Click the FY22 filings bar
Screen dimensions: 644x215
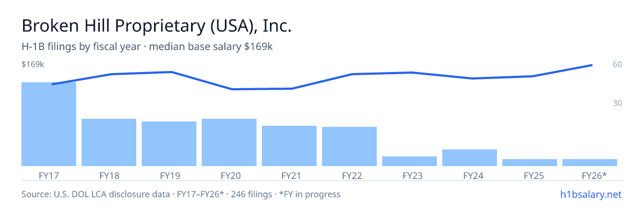point(349,146)
